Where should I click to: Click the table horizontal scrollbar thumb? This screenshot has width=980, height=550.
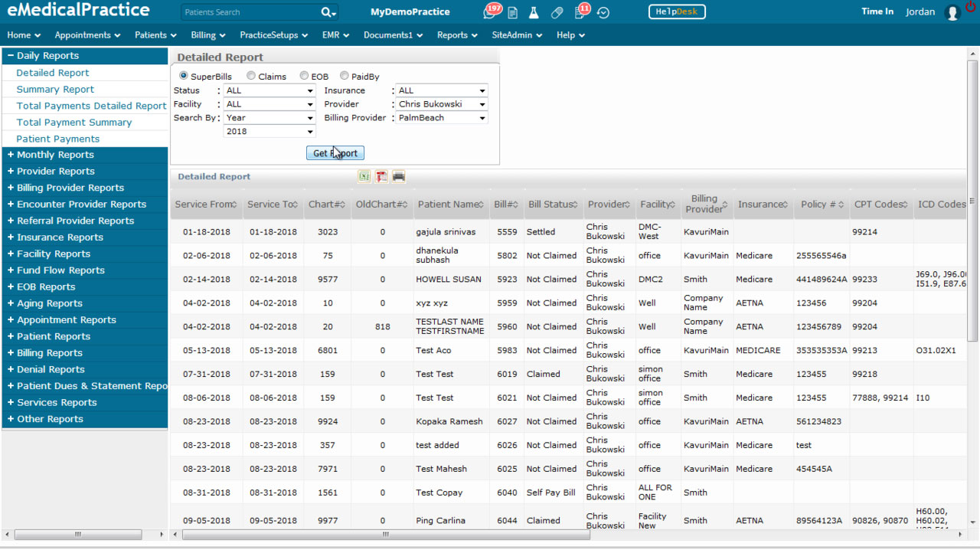[x=386, y=535]
